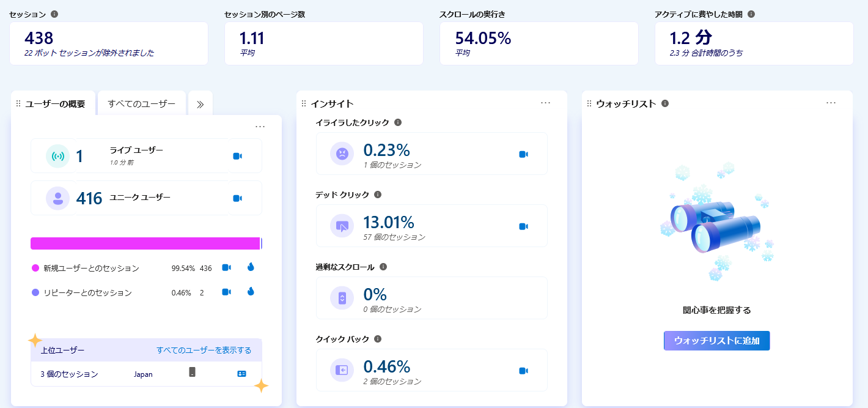
Task: Click the excessive scroll icon
Action: coord(342,298)
